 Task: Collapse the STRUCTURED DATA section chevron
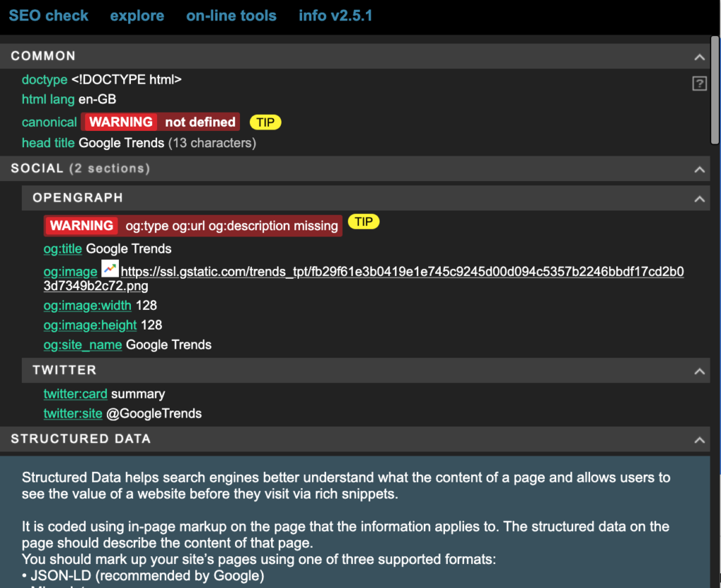point(699,440)
